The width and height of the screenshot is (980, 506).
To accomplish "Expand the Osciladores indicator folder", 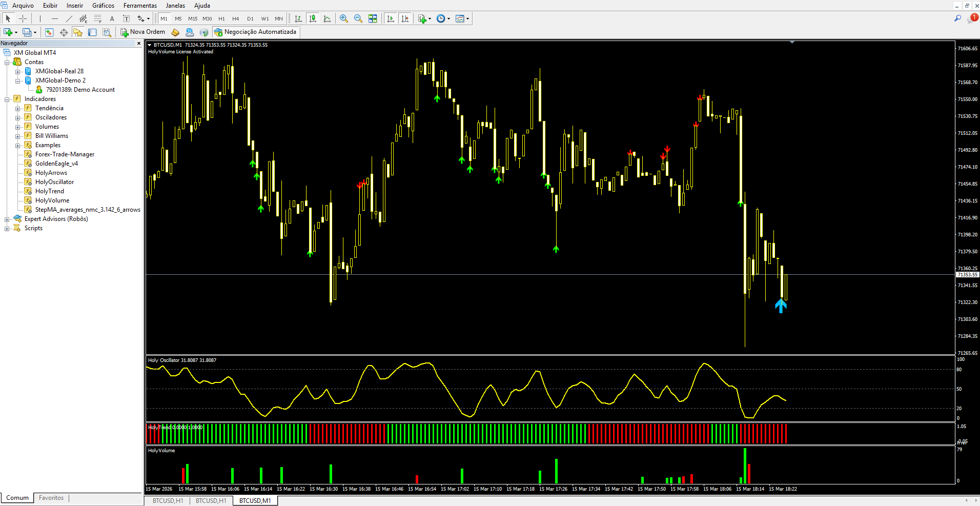I will pos(18,117).
